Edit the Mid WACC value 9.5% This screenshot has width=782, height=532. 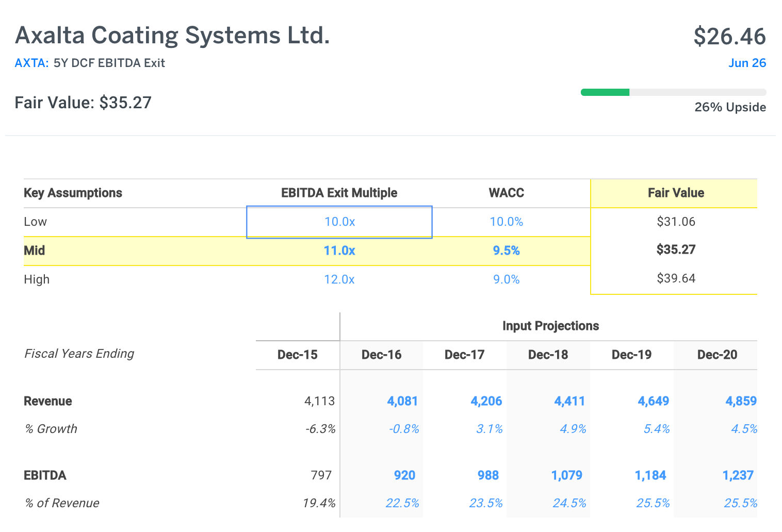[x=507, y=251]
